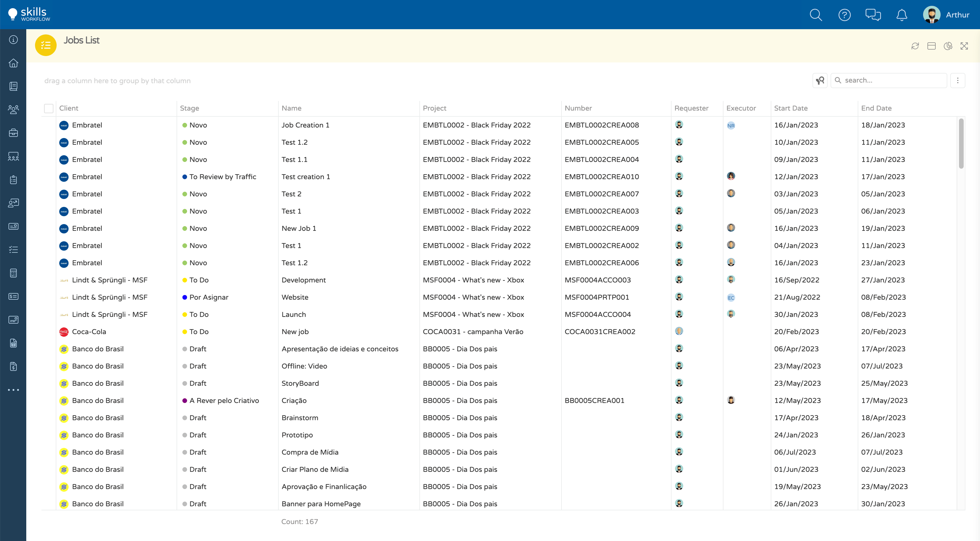Open global search magnifier in top bar

(816, 15)
